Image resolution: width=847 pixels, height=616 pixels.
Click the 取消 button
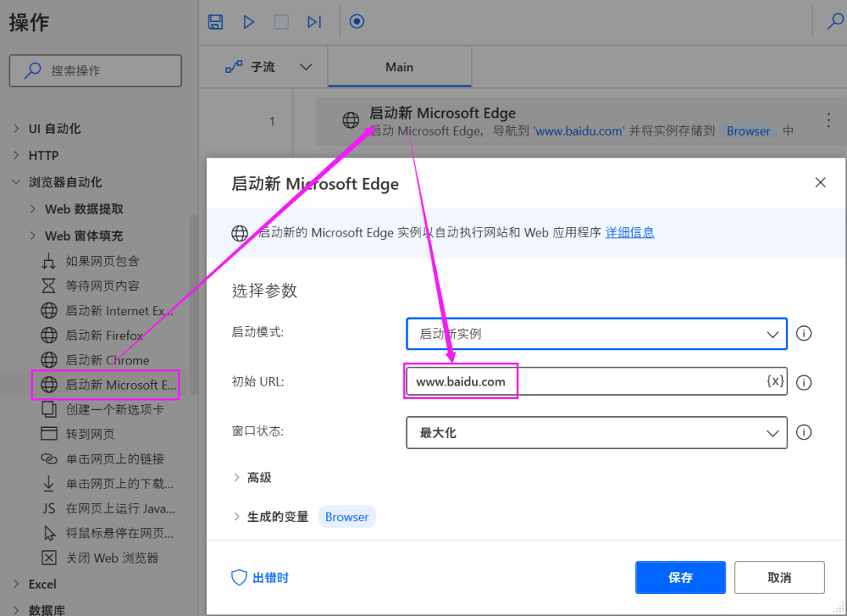(x=779, y=578)
